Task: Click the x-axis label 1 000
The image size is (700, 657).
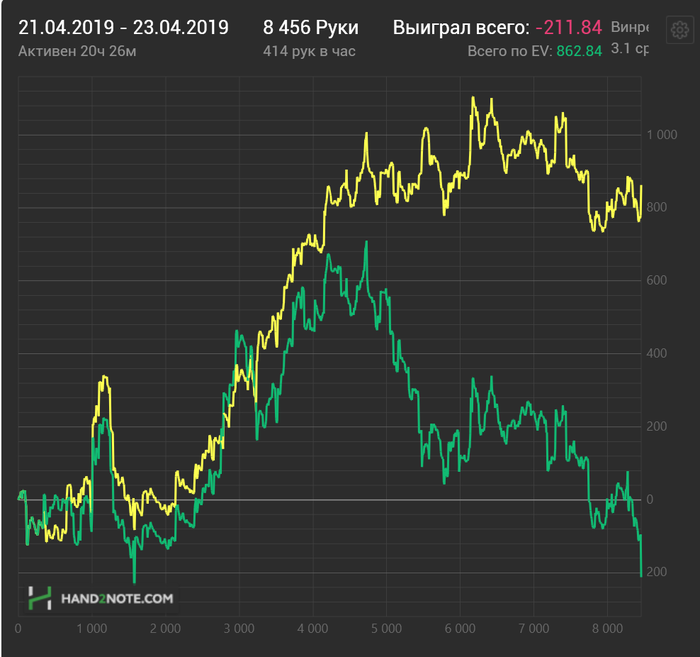Action: click(x=92, y=628)
